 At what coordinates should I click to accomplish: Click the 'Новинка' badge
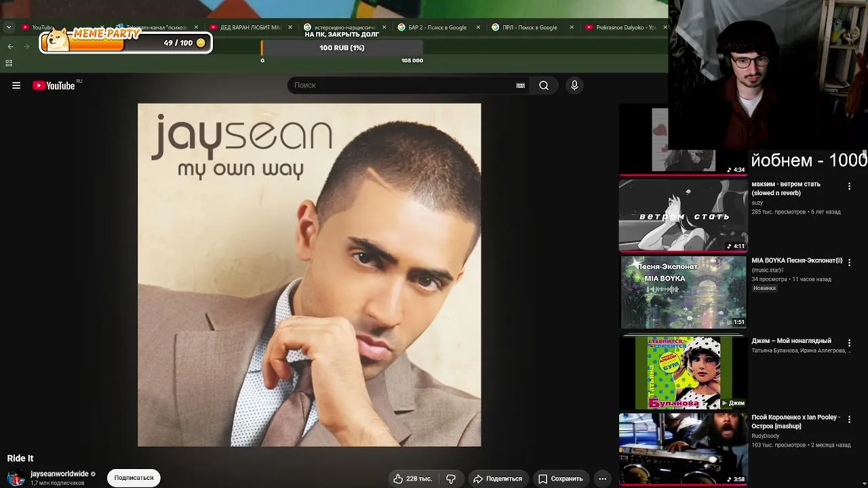764,288
